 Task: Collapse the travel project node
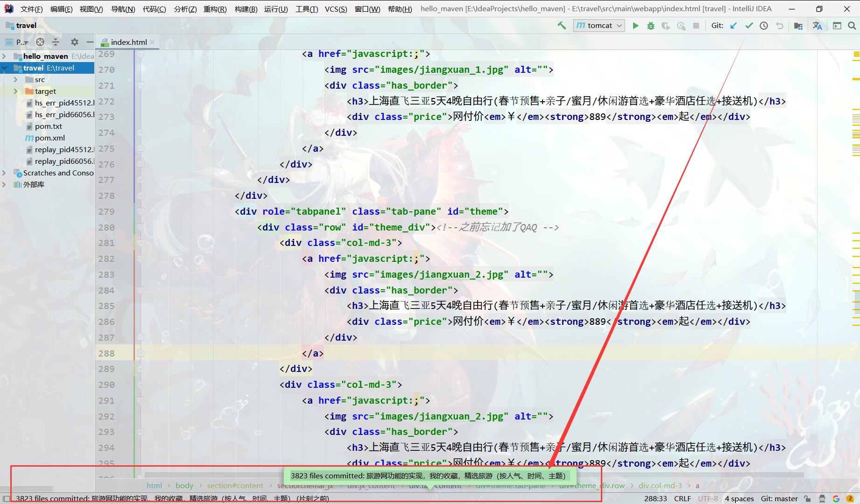tap(4, 68)
